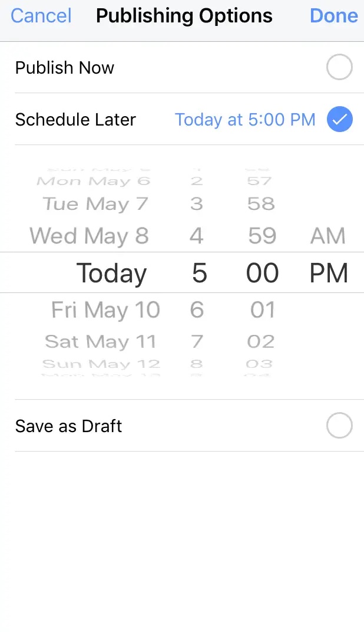Choose Tue May 7 in the date picker
The width and height of the screenshot is (364, 632).
pyautogui.click(x=94, y=205)
